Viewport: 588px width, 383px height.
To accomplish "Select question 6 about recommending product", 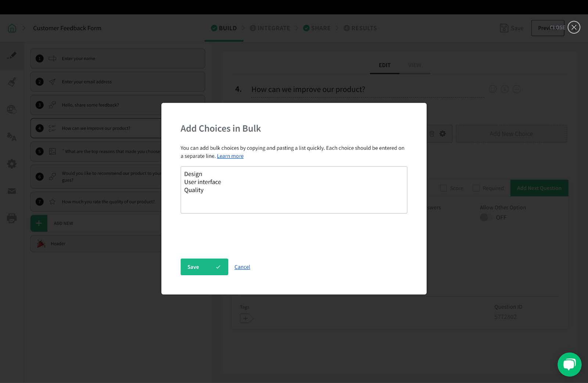I will 96,177.
